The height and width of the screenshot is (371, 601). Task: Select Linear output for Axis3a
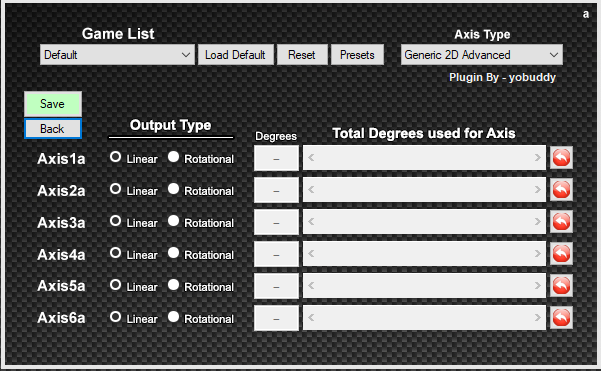pos(115,221)
